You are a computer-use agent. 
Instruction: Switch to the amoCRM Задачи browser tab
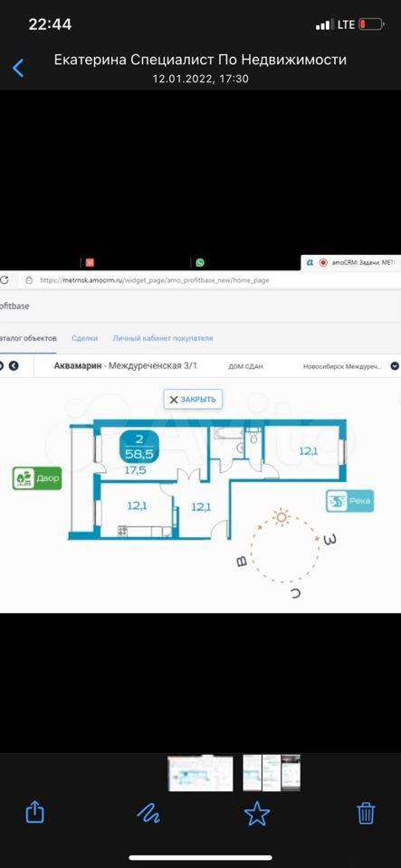[x=351, y=262]
